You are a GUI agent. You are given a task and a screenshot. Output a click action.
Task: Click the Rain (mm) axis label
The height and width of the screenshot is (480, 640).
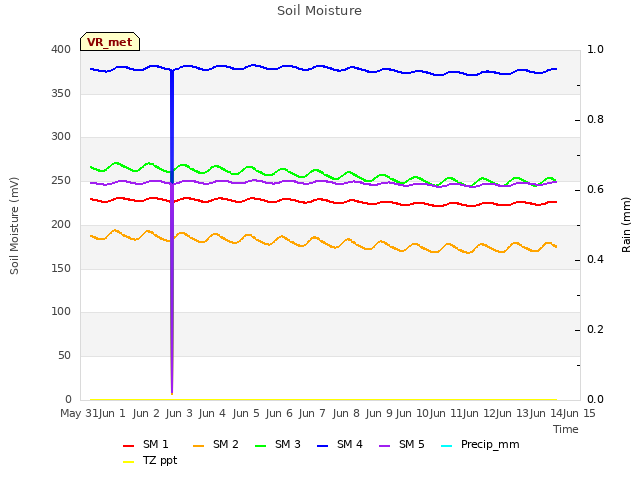point(626,225)
